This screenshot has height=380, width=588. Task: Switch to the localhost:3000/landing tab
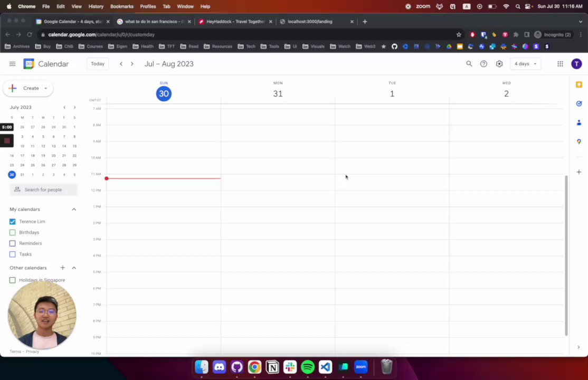tap(317, 22)
